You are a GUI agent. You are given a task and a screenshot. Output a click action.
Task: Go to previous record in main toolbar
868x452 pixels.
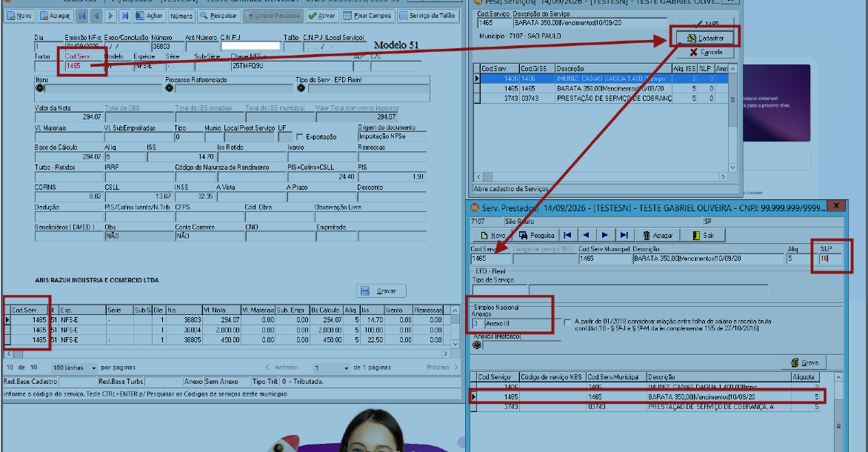pyautogui.click(x=96, y=16)
